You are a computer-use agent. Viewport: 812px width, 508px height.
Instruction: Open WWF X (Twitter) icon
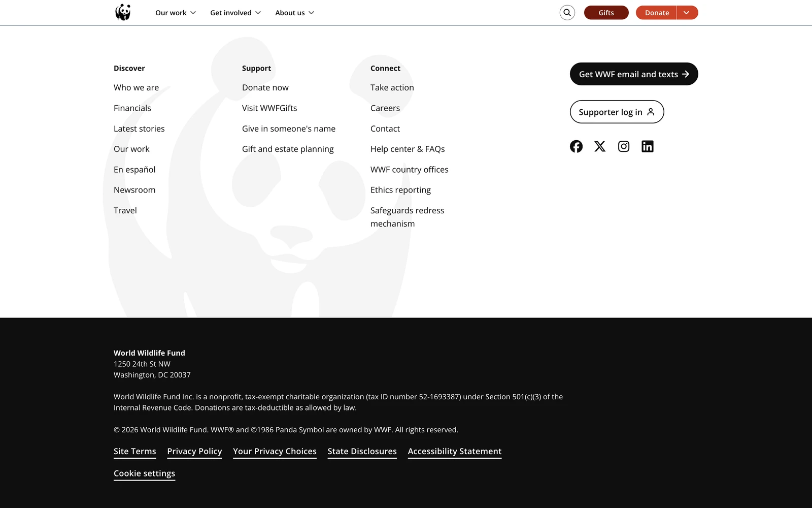click(x=600, y=146)
